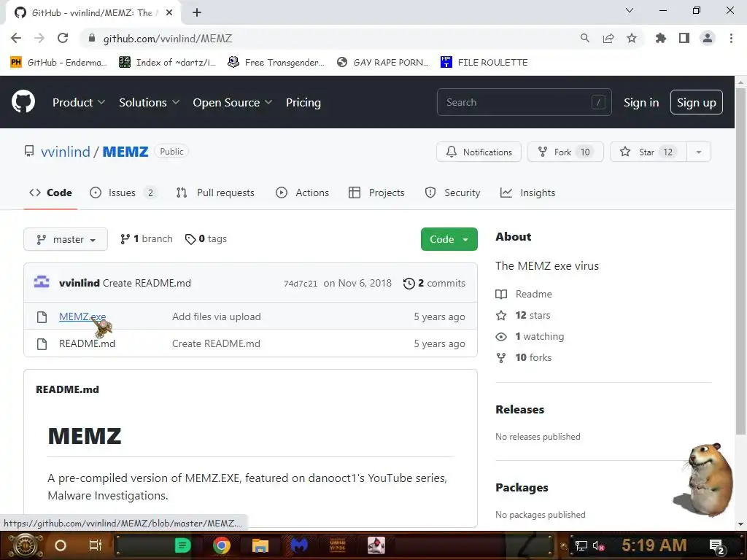Open Task View on taskbar
This screenshot has width=747, height=560.
(96, 545)
